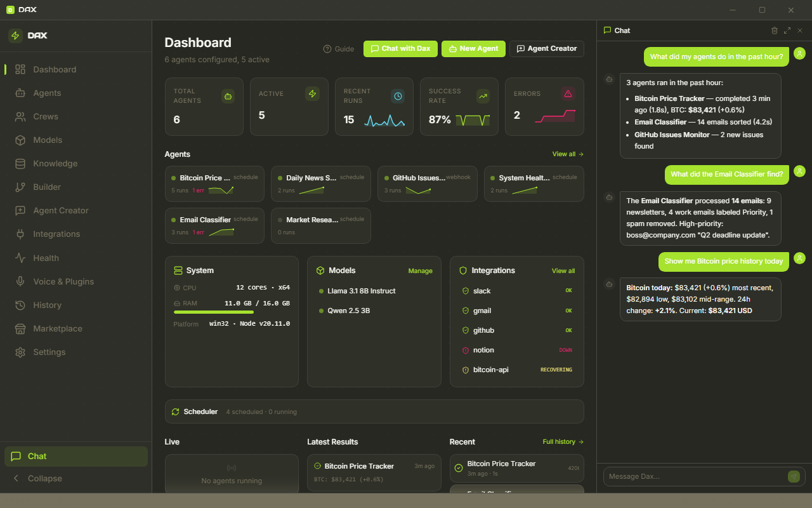Viewport: 812px width, 508px height.
Task: Delete chat history with the trash icon
Action: point(774,30)
